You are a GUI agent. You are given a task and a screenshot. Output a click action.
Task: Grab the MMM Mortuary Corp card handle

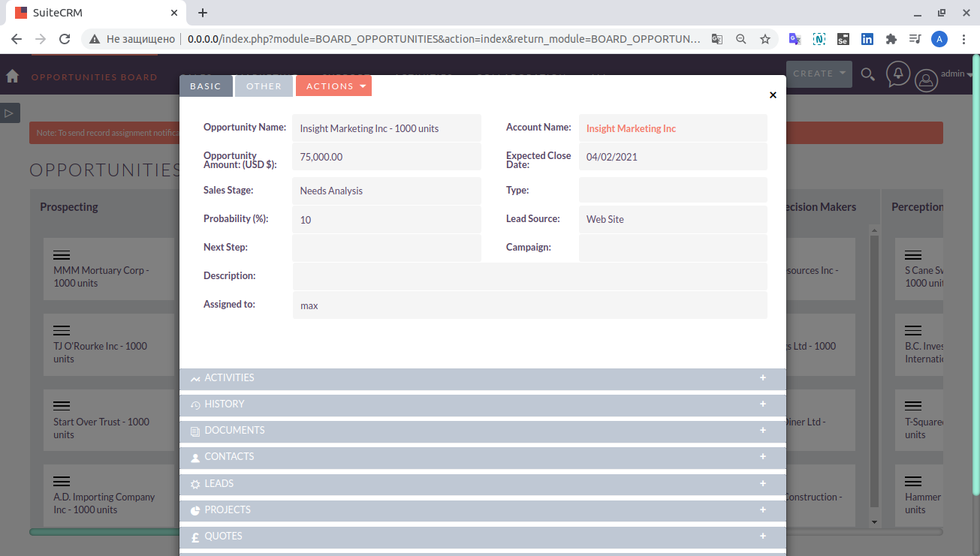(62, 255)
